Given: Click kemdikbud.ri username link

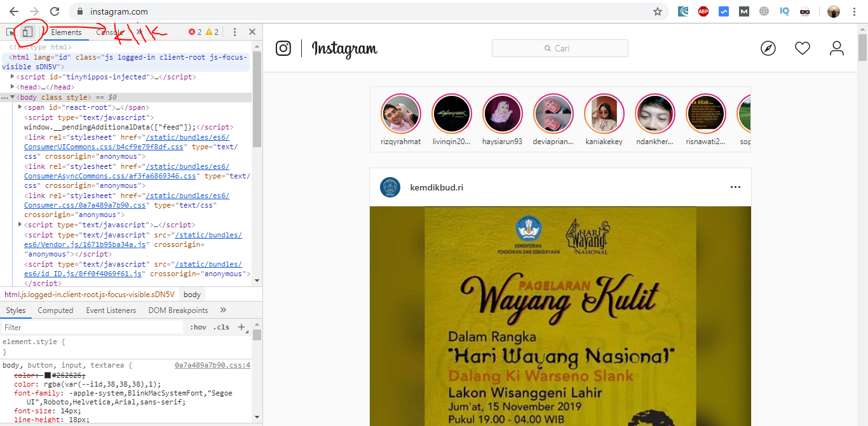Looking at the screenshot, I should 437,187.
